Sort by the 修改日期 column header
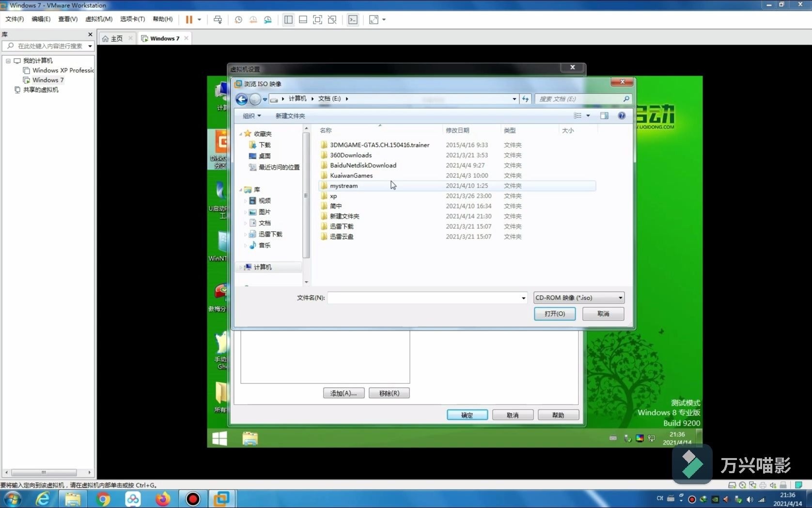The image size is (812, 508). point(471,130)
